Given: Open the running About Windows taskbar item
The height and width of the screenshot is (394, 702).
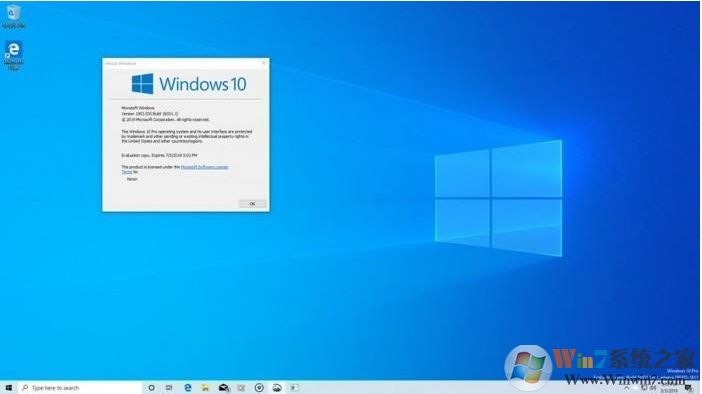Looking at the screenshot, I should [295, 388].
